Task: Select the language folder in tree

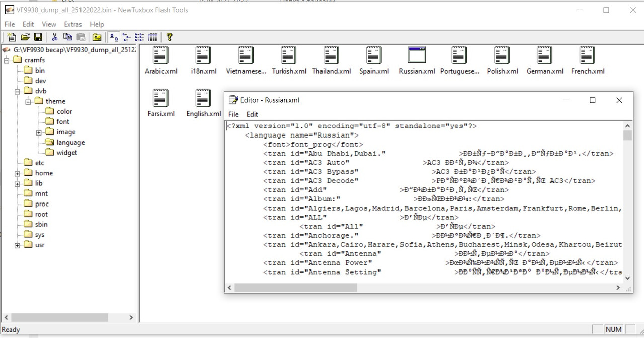Action: pos(70,142)
